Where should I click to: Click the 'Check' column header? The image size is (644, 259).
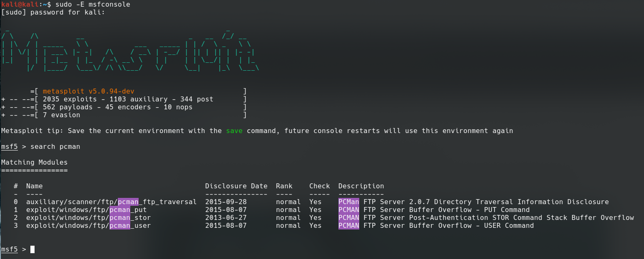pos(320,186)
